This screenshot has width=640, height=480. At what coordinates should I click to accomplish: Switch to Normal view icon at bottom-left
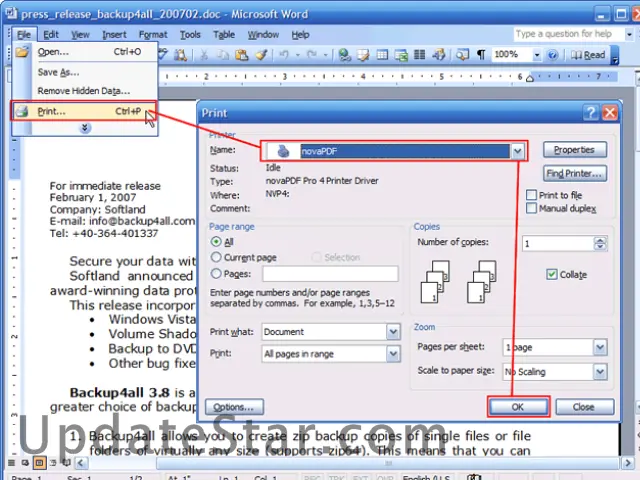click(12, 462)
